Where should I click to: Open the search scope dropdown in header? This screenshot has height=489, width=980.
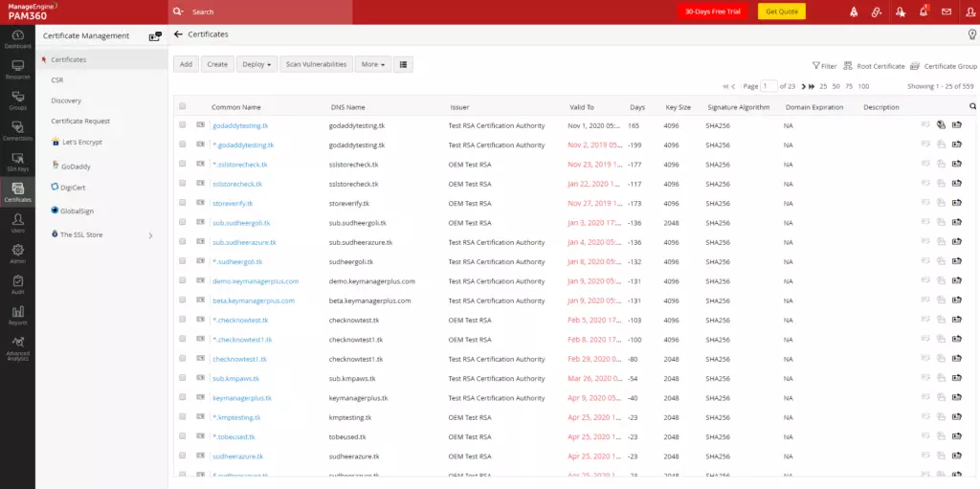[x=179, y=11]
